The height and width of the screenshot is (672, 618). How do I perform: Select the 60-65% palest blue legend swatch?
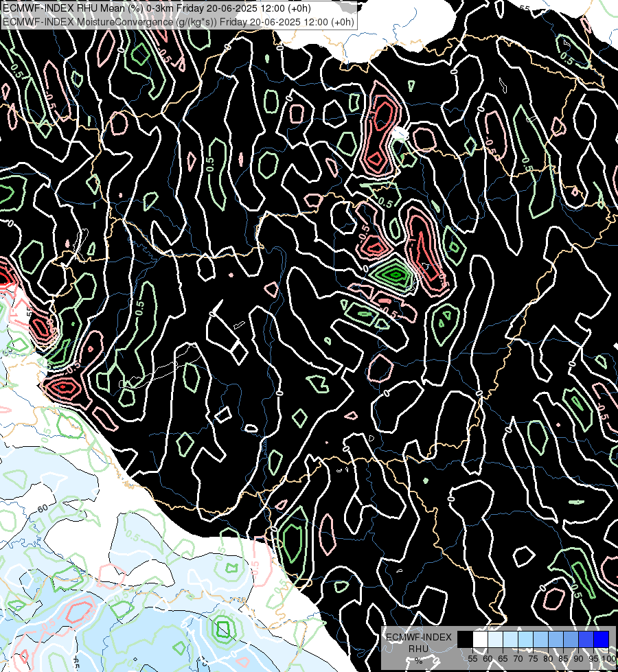(x=495, y=639)
